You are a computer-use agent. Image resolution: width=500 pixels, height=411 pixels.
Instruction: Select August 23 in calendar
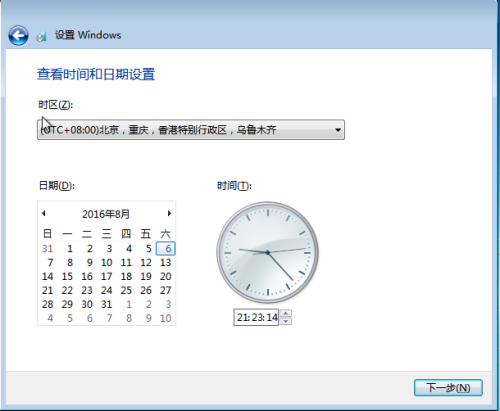tap(87, 290)
